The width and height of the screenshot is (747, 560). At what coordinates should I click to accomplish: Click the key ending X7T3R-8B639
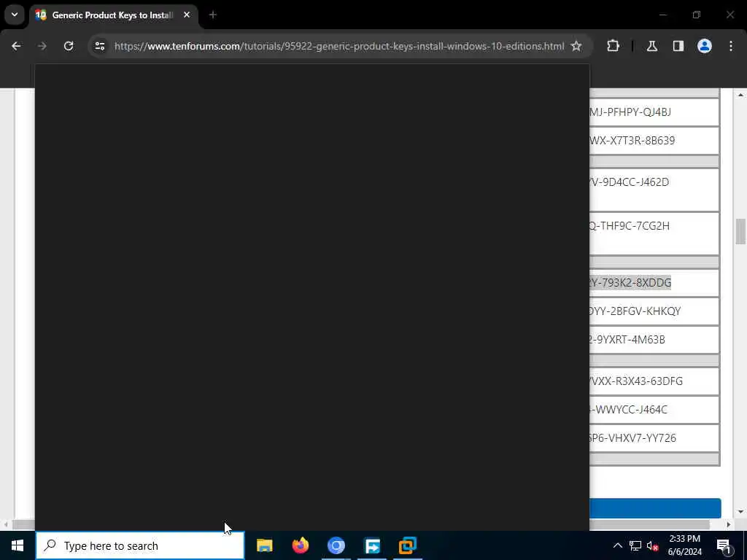click(x=632, y=141)
